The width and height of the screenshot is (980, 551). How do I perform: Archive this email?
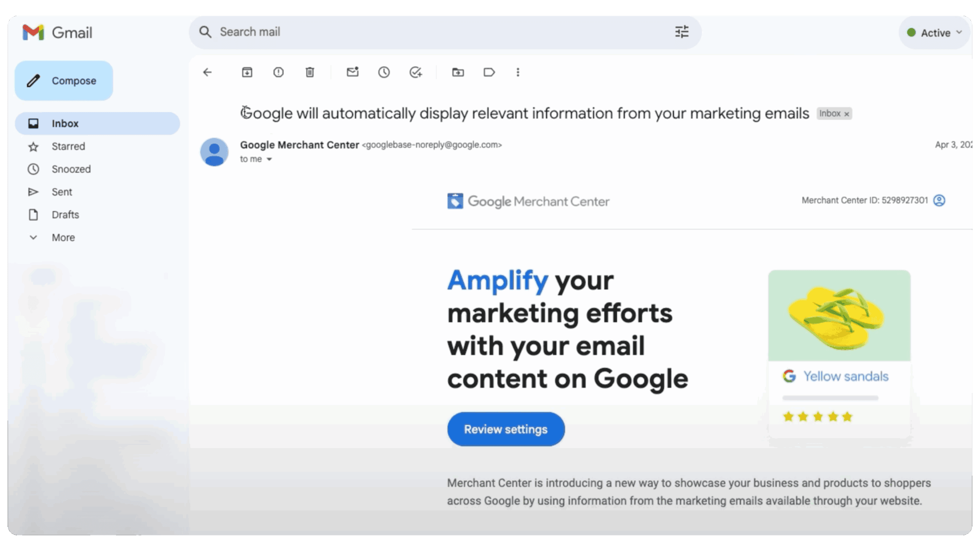[x=247, y=72]
